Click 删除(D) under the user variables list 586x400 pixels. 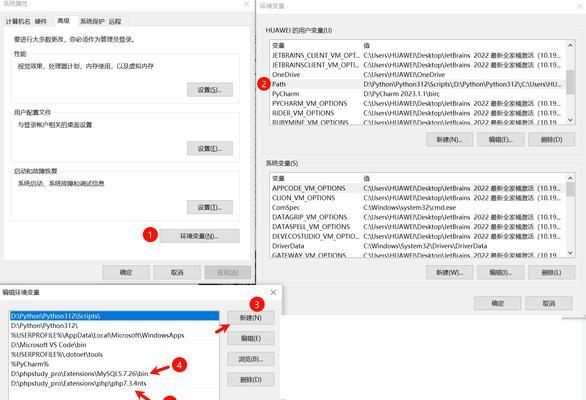click(552, 139)
